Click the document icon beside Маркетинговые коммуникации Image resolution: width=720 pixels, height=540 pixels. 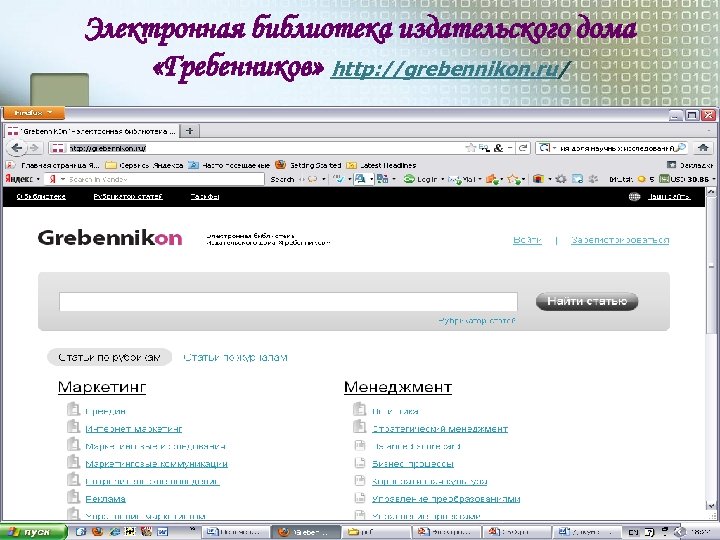coord(73,462)
